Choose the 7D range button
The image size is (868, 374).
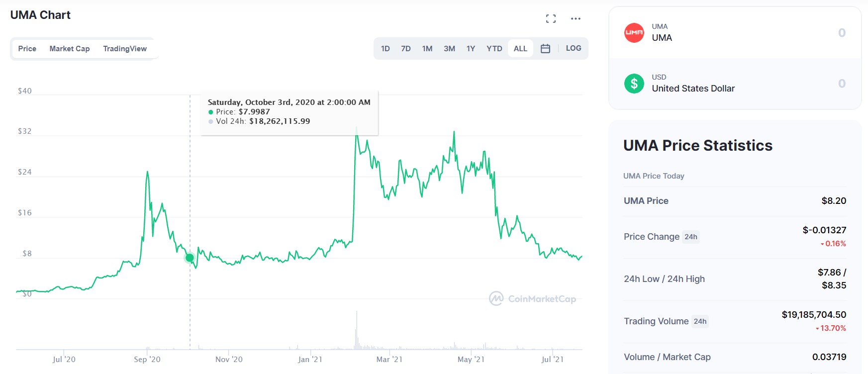406,49
